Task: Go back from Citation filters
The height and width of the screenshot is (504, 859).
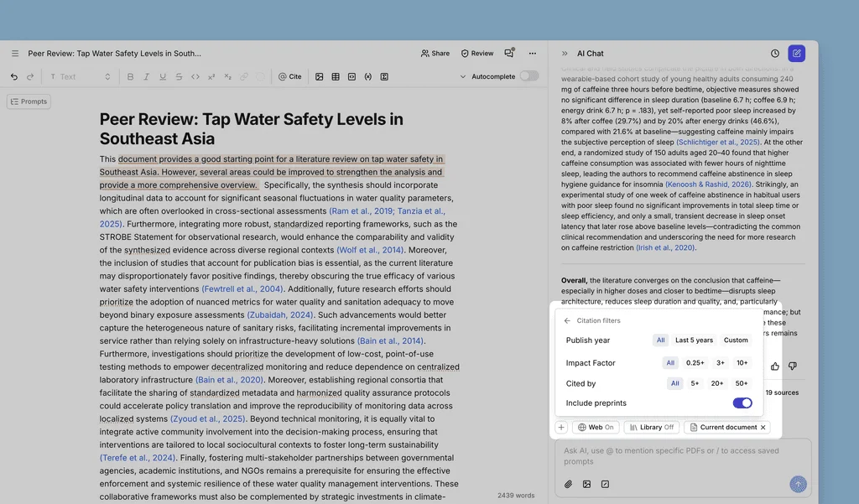Action: [567, 320]
